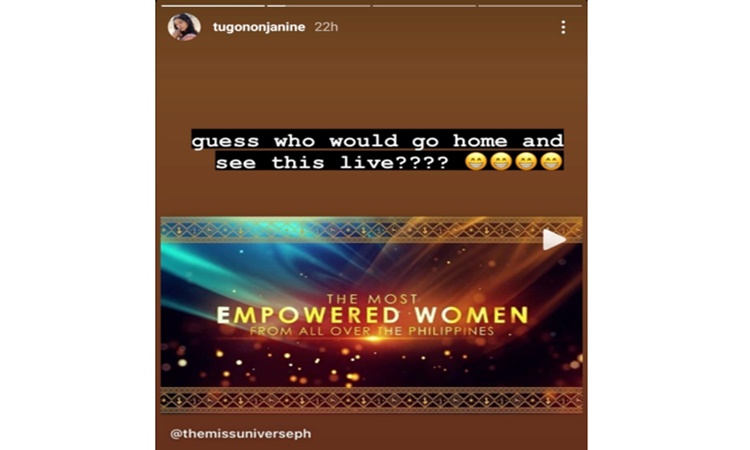Select the "guess who would go home" caption line
The width and height of the screenshot is (750, 450).
click(377, 141)
